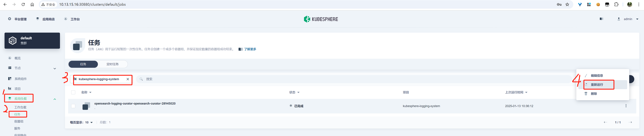
Task: Click the browser home icon
Action: 32,5
